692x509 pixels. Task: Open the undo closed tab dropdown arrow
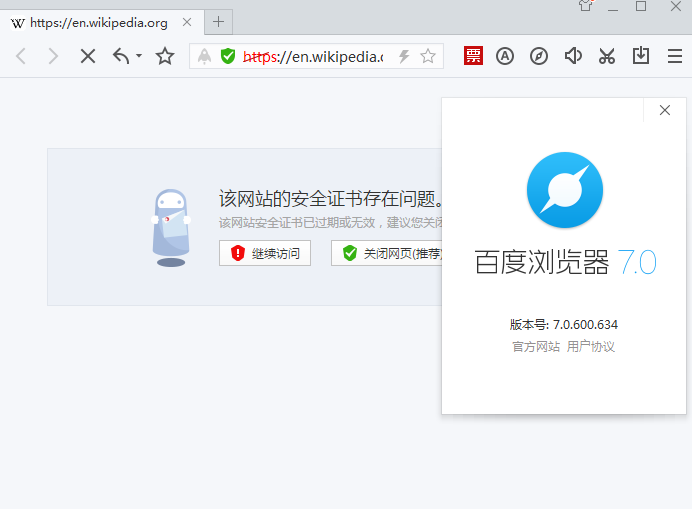click(x=139, y=56)
